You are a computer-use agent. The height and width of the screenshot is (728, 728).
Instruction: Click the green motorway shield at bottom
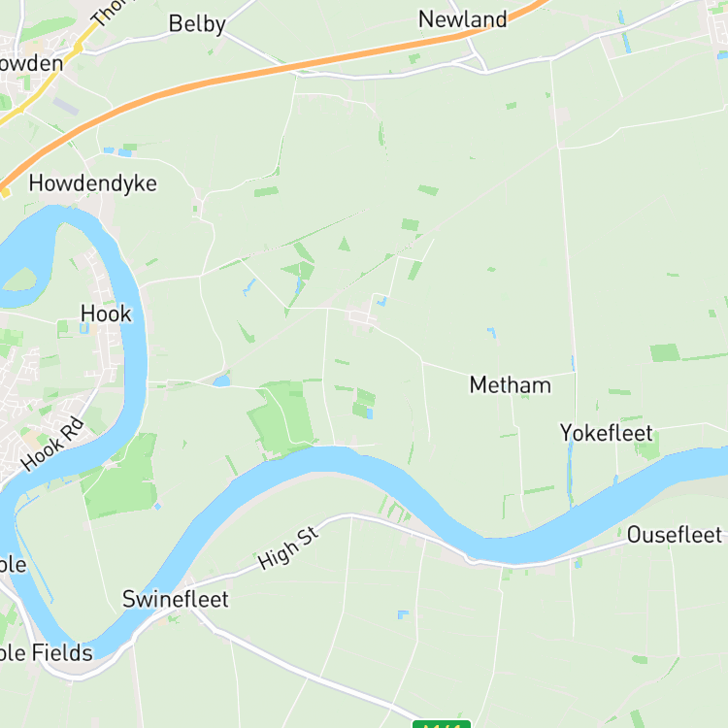coord(442,724)
